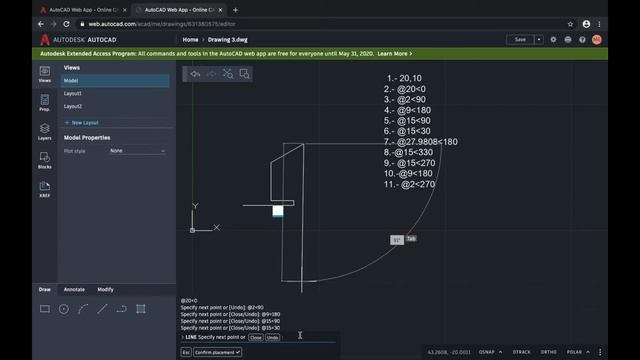Click the print icon in header
This screenshot has width=640, height=360.
[568, 40]
